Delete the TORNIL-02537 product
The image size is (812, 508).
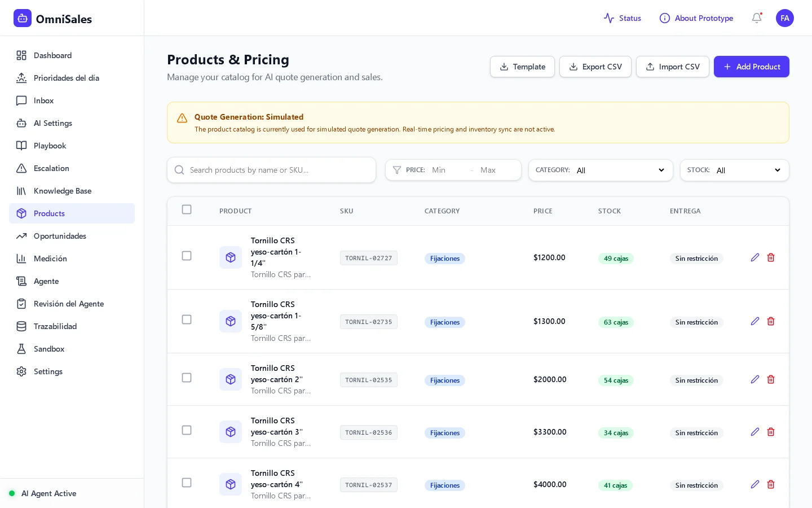pos(771,484)
